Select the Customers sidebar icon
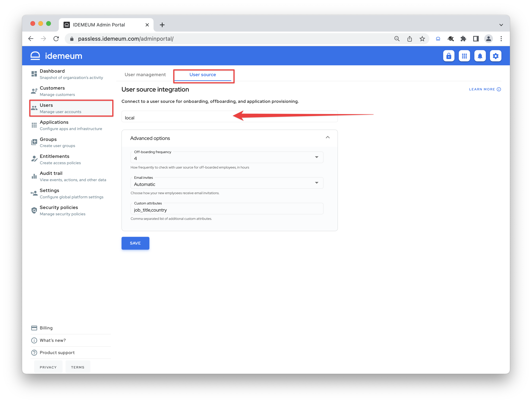 [34, 91]
